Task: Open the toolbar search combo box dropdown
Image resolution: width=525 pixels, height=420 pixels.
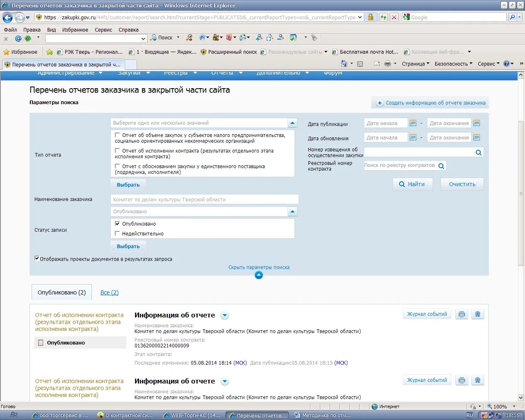Action: tap(143, 39)
